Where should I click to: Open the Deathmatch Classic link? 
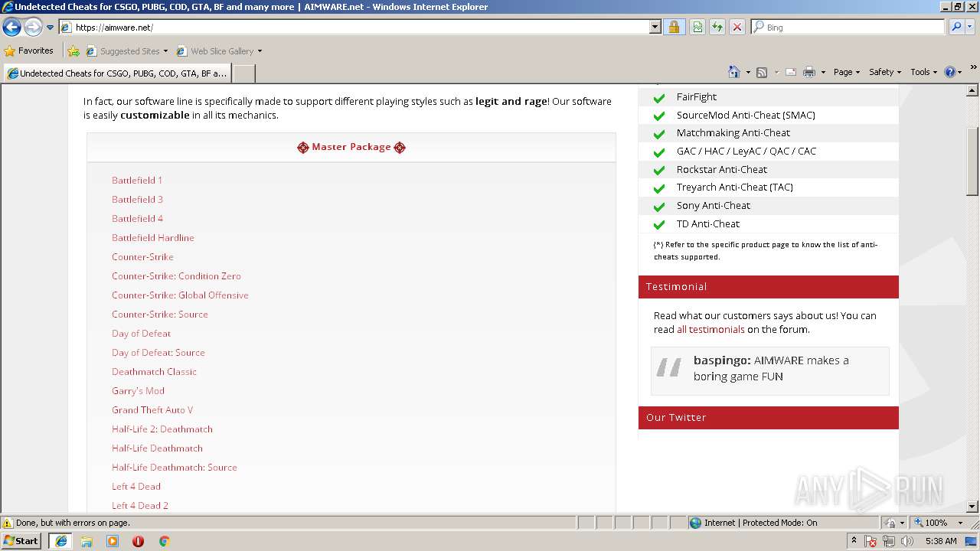pyautogui.click(x=154, y=372)
